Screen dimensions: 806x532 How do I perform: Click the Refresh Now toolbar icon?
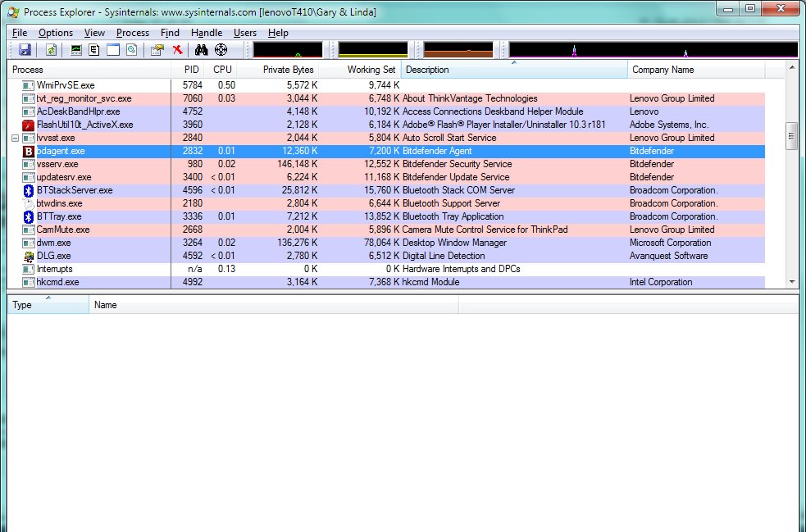click(x=51, y=50)
